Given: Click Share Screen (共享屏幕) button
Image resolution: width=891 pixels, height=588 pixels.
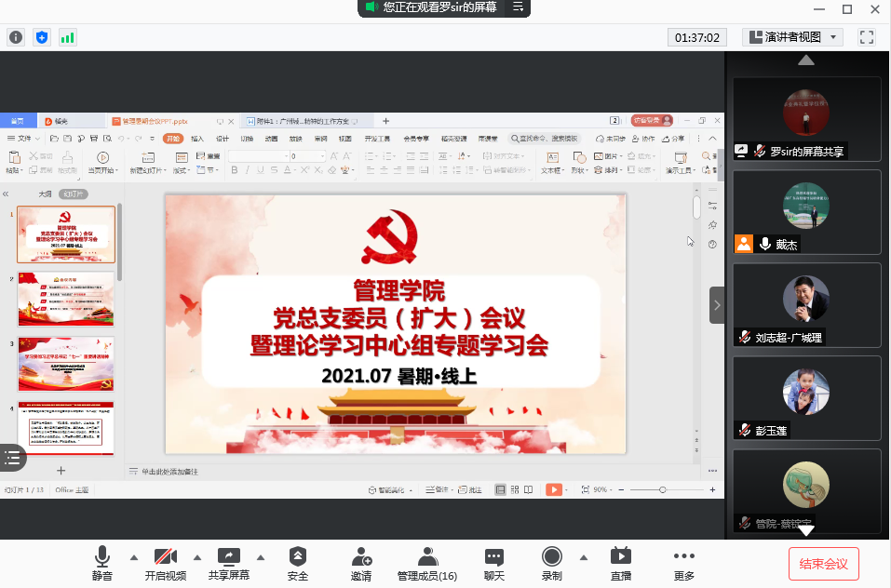Looking at the screenshot, I should pyautogui.click(x=228, y=563).
